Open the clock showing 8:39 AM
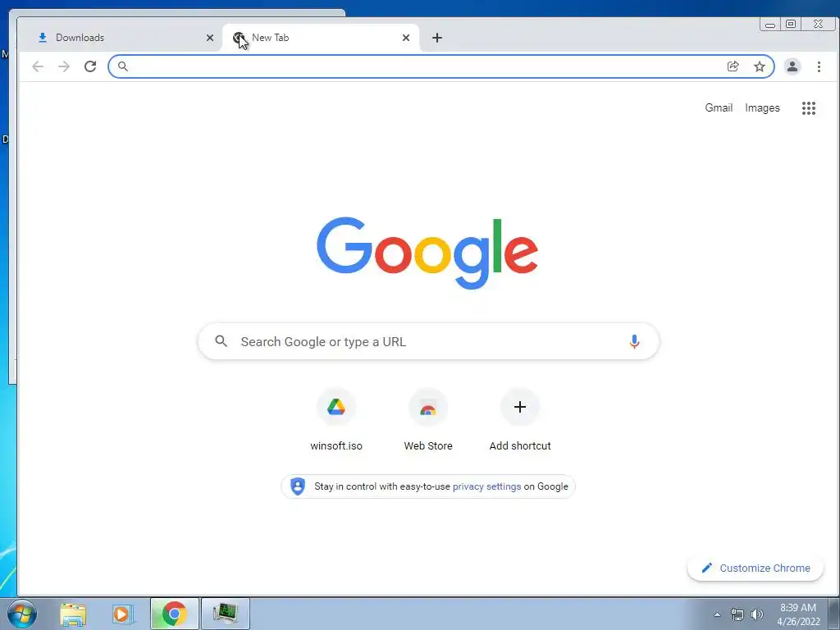Image resolution: width=840 pixels, height=630 pixels. pos(798,614)
